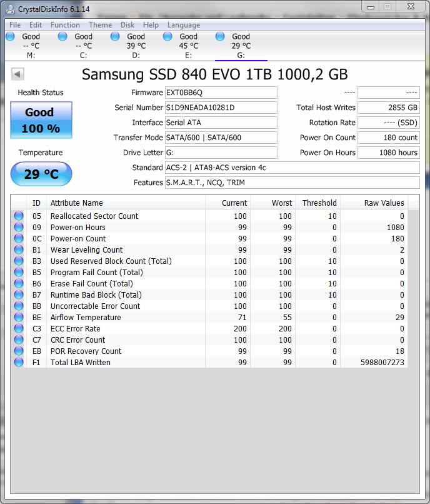The height and width of the screenshot is (504, 430).
Task: Click status orb for Wear Leveling Count
Action: point(19,249)
